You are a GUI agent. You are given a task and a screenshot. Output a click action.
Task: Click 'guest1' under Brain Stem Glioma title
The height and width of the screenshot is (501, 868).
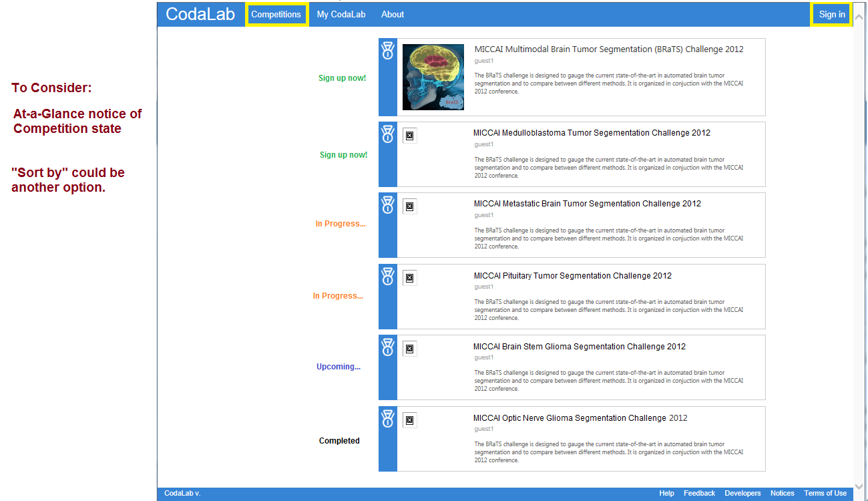pyautogui.click(x=484, y=357)
